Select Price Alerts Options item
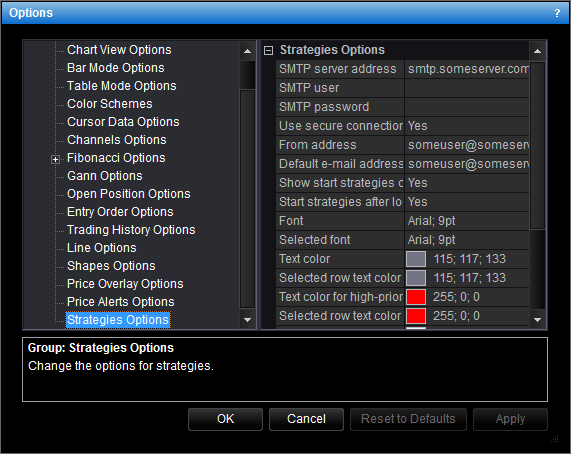The height and width of the screenshot is (454, 571). pos(121,302)
